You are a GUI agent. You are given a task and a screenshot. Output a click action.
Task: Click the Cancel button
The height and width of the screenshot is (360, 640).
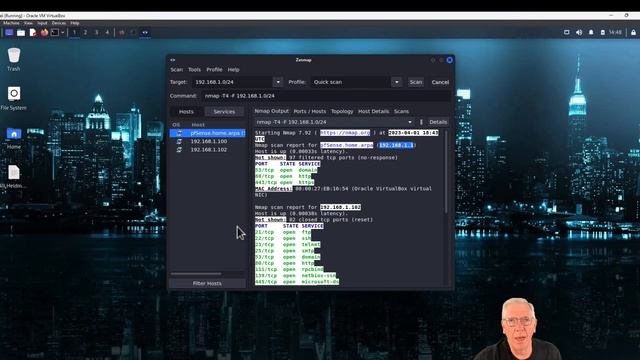(440, 82)
